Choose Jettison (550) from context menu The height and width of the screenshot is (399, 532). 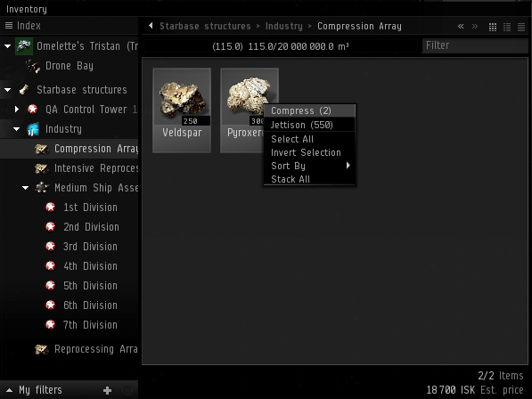click(309, 125)
